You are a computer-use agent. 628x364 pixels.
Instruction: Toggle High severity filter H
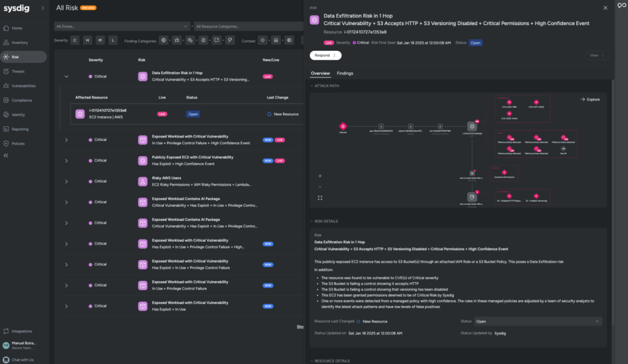(x=87, y=40)
